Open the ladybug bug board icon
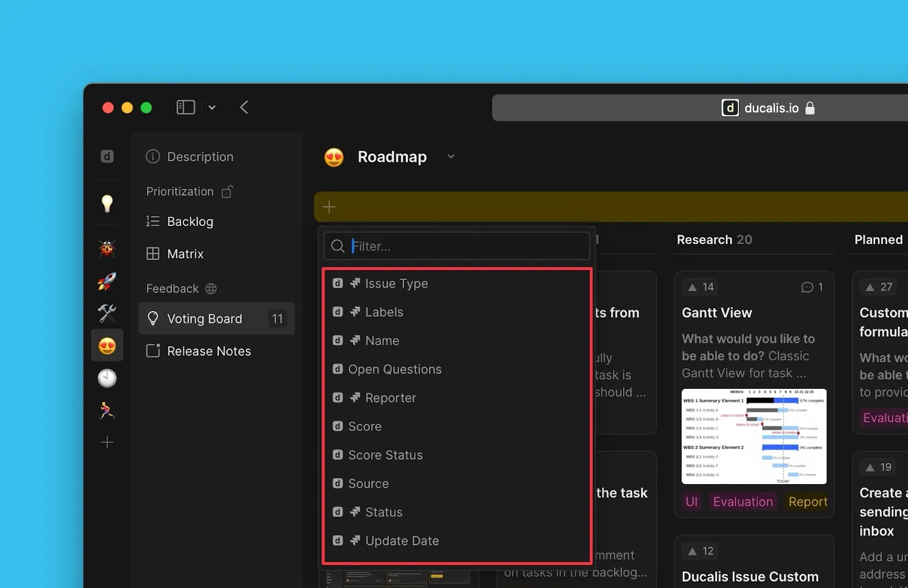Screen dimensions: 908x588 pyautogui.click(x=107, y=249)
